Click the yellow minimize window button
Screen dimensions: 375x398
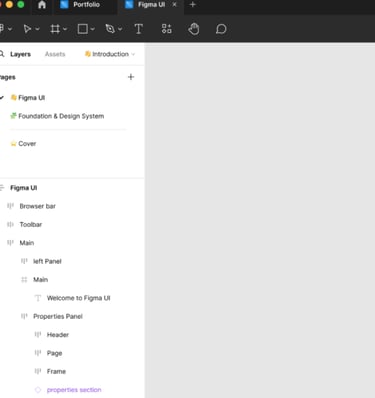pos(9,4)
